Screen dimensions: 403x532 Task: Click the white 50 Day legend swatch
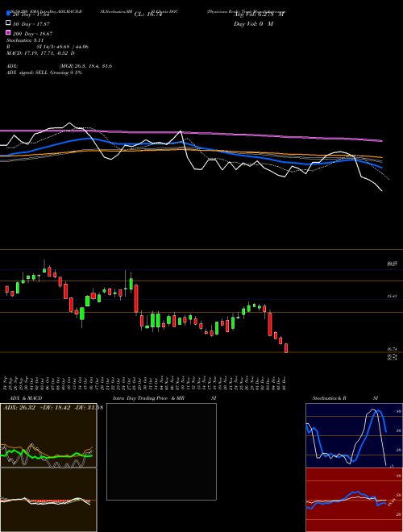[8, 23]
